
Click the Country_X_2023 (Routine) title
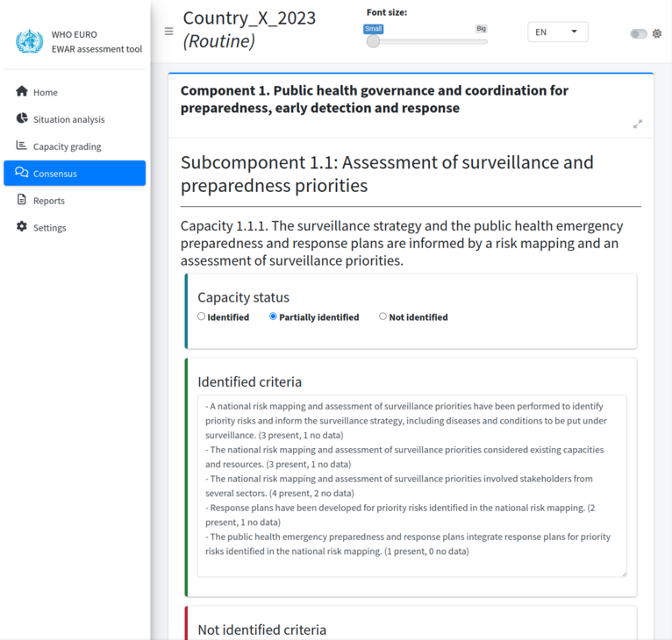click(x=249, y=30)
